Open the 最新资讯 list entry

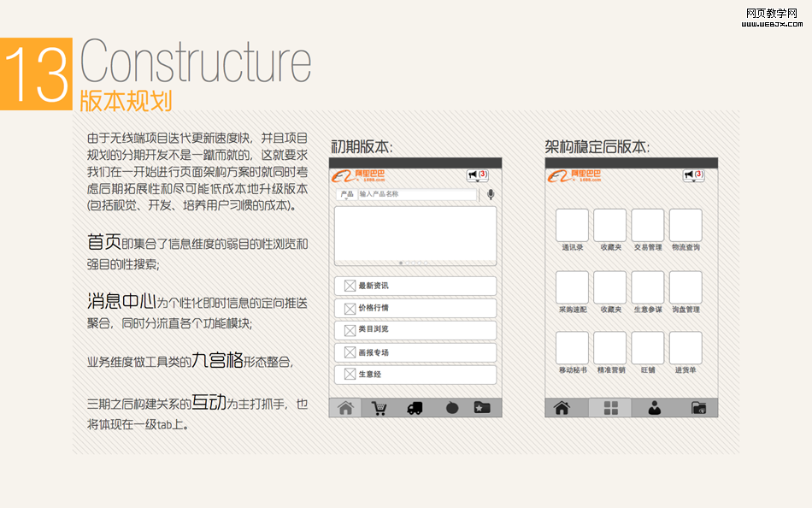pos(415,286)
